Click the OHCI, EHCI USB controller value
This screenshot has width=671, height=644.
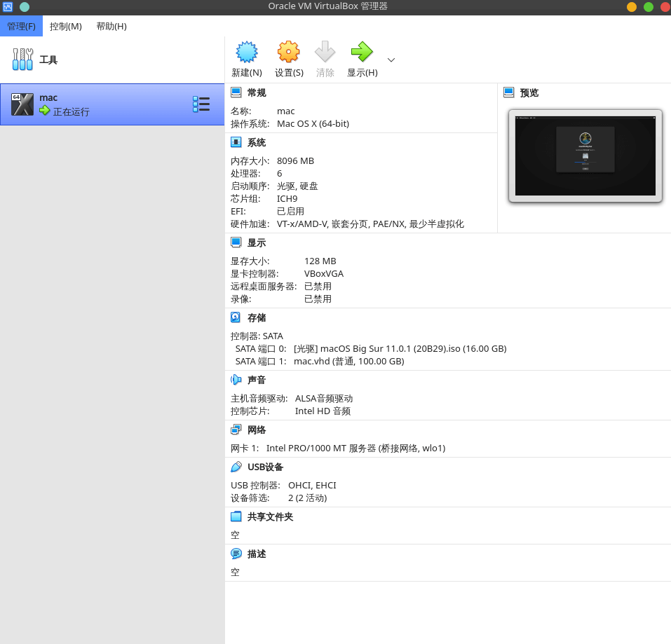pyautogui.click(x=312, y=486)
